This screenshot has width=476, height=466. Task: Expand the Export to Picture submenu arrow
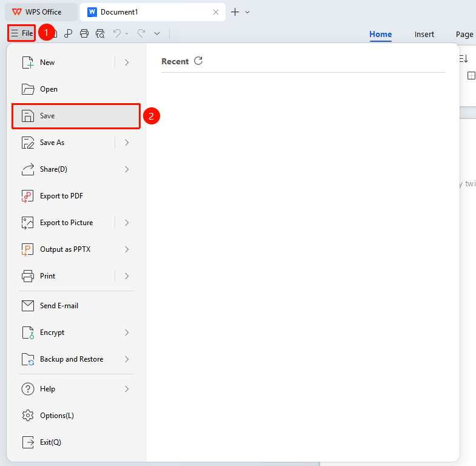click(x=127, y=223)
